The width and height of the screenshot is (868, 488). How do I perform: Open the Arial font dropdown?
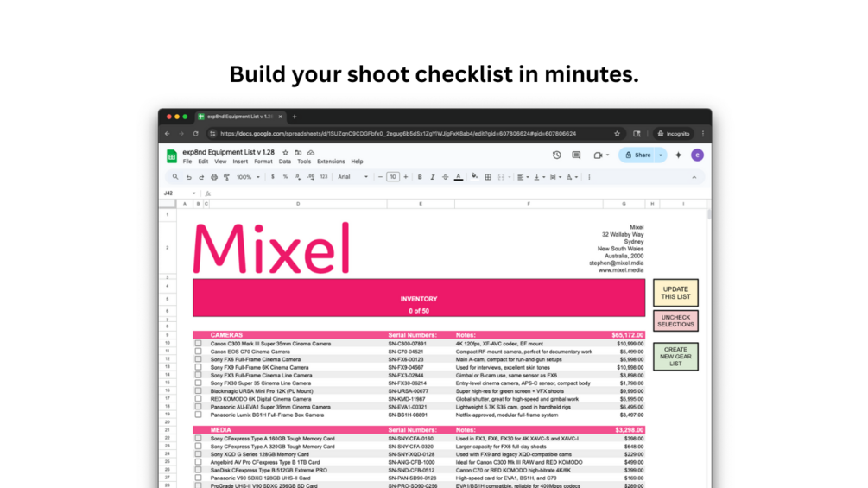click(x=352, y=177)
